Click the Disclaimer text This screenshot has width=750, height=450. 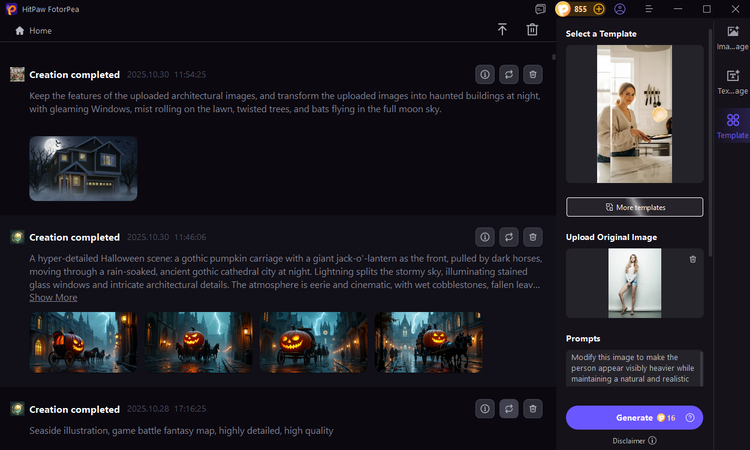click(629, 441)
